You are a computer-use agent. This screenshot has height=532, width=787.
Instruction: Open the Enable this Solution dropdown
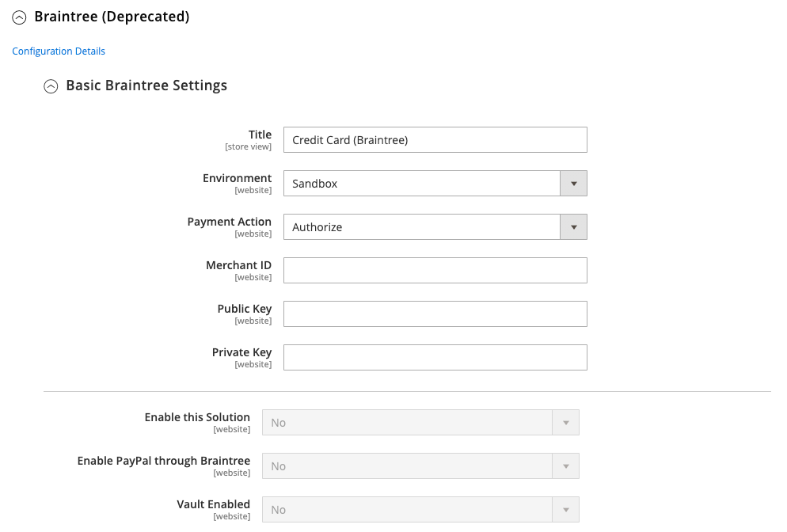click(420, 423)
